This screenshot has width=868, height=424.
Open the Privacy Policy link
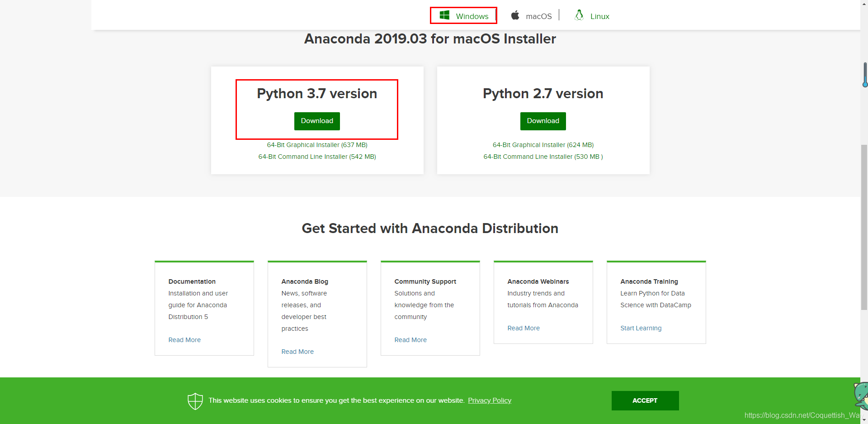click(x=490, y=400)
